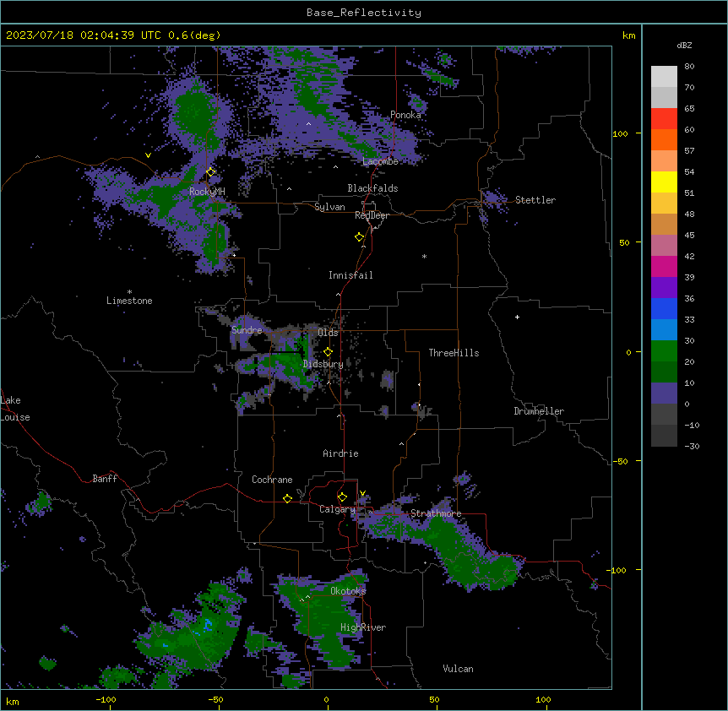The width and height of the screenshot is (728, 711).
Task: Click the 100 tick on the horizontal axis
Action: tap(543, 699)
